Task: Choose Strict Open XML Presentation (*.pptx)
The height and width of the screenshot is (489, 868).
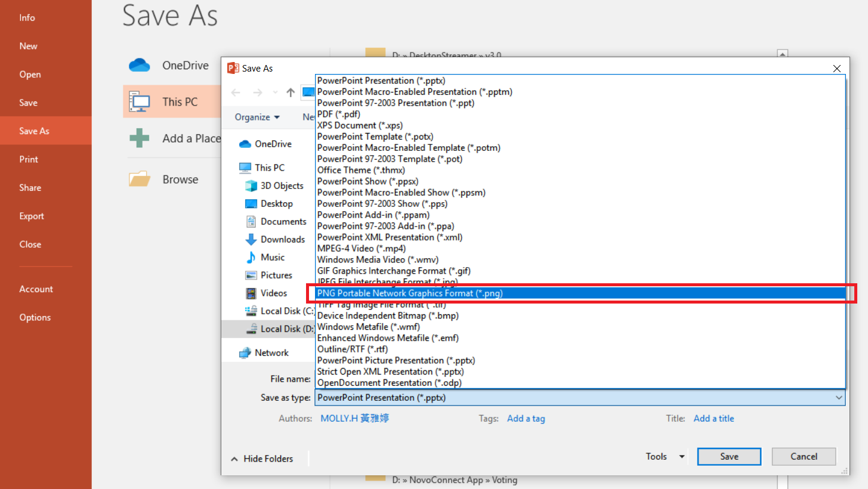Action: coord(580,372)
